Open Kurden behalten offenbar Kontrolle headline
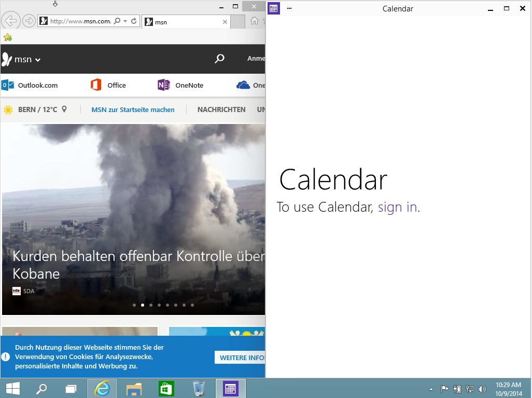Image resolution: width=532 pixels, height=398 pixels. (138, 265)
